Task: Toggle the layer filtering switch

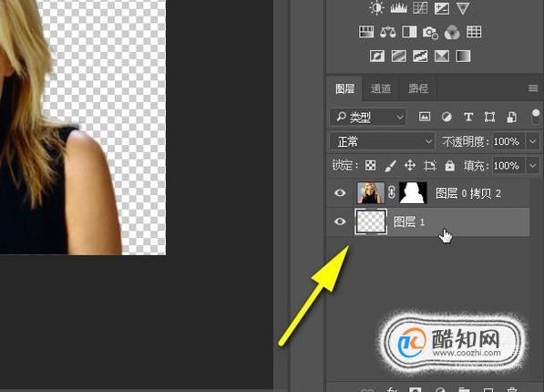Action: click(x=536, y=117)
